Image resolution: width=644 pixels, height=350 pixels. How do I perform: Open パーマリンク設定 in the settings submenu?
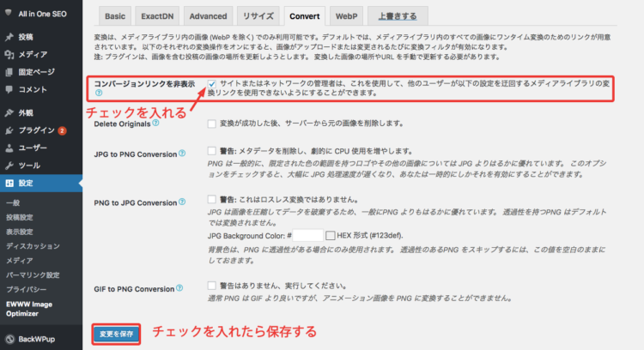[33, 275]
